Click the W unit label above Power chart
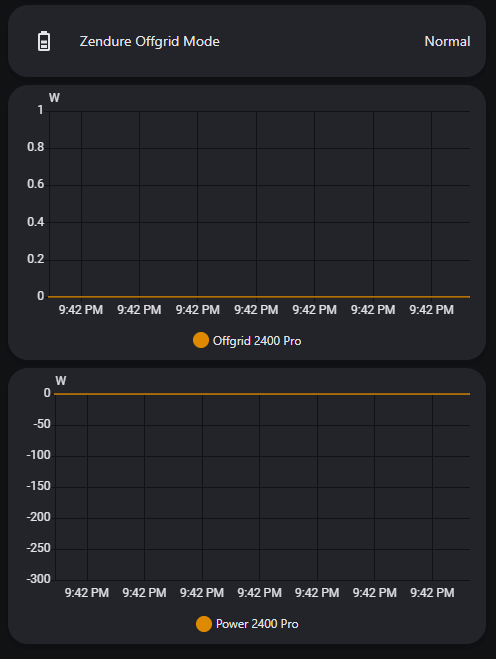The image size is (496, 659). point(61,381)
